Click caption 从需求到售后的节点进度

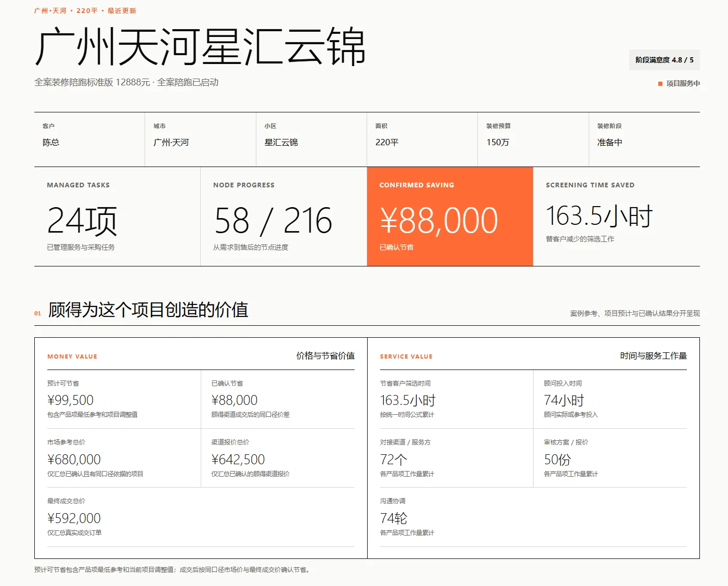pos(251,247)
